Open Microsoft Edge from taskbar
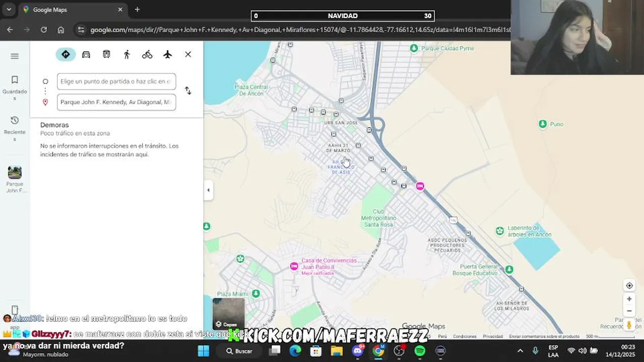 coord(295,351)
